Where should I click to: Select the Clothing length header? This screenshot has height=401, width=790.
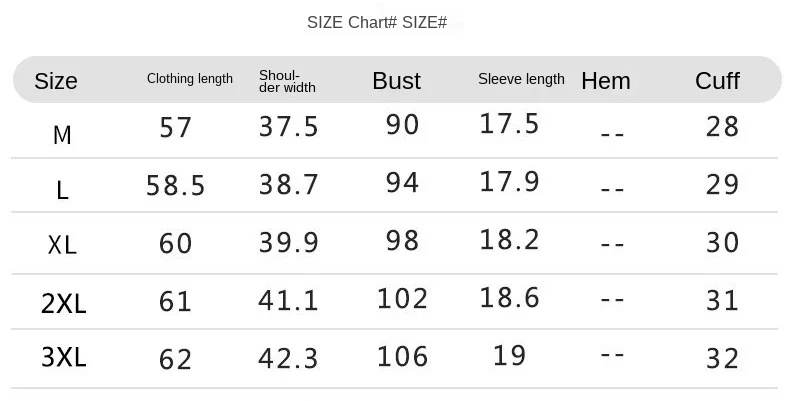190,79
